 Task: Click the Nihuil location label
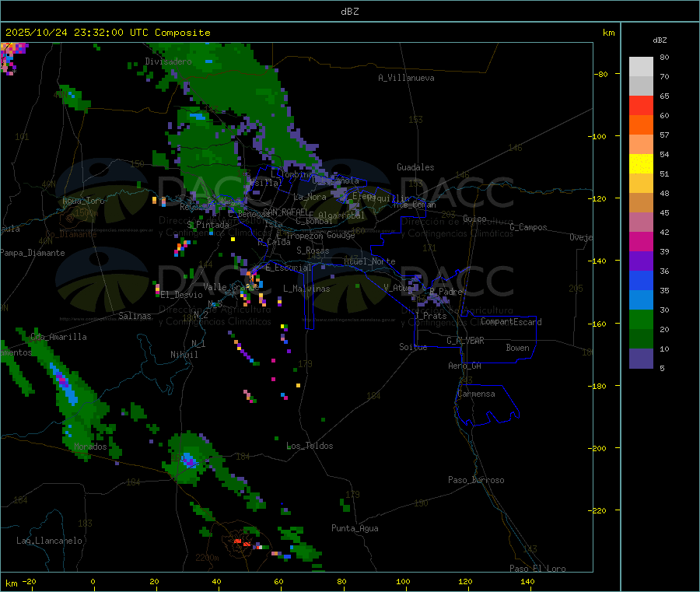click(x=184, y=355)
